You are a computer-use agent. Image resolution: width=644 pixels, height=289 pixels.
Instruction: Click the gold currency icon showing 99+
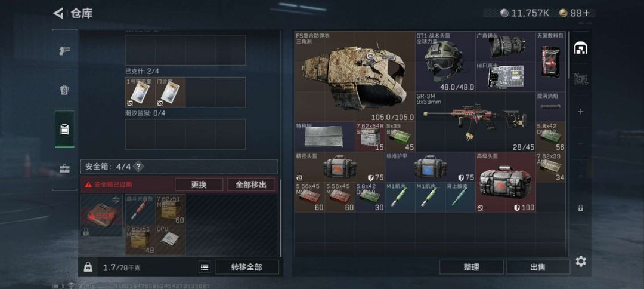click(x=564, y=13)
